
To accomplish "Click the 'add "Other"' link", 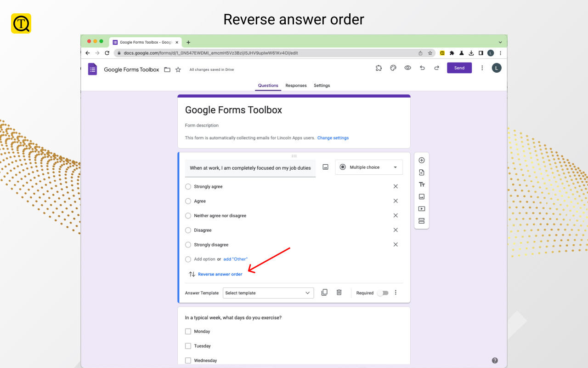I will pos(235,259).
